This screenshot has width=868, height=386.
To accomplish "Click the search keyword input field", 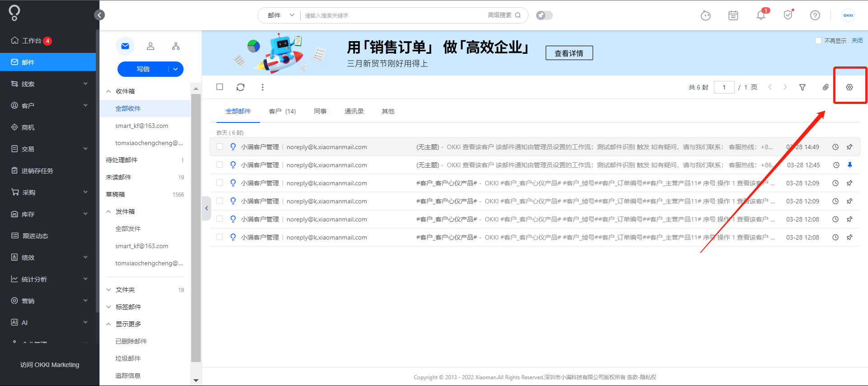I will point(393,15).
